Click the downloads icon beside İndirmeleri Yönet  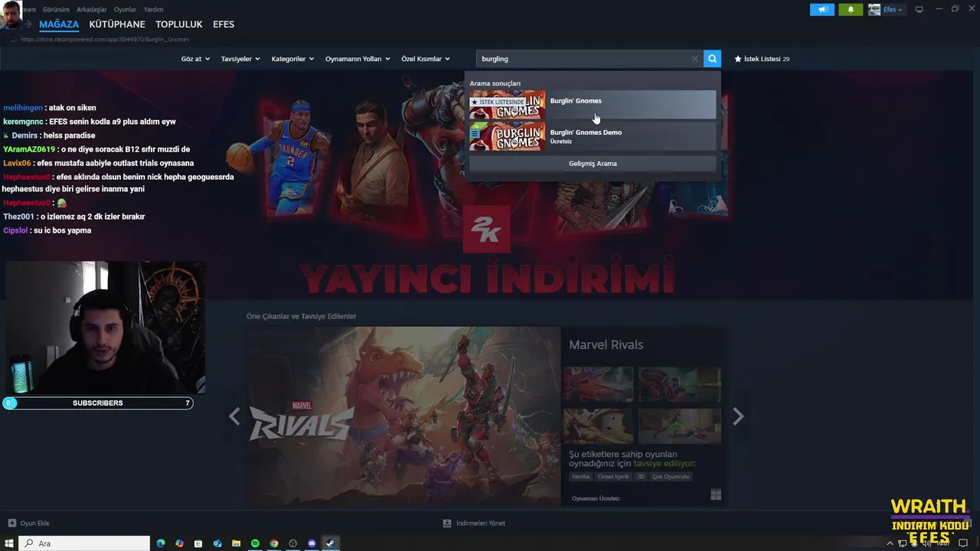[447, 523]
